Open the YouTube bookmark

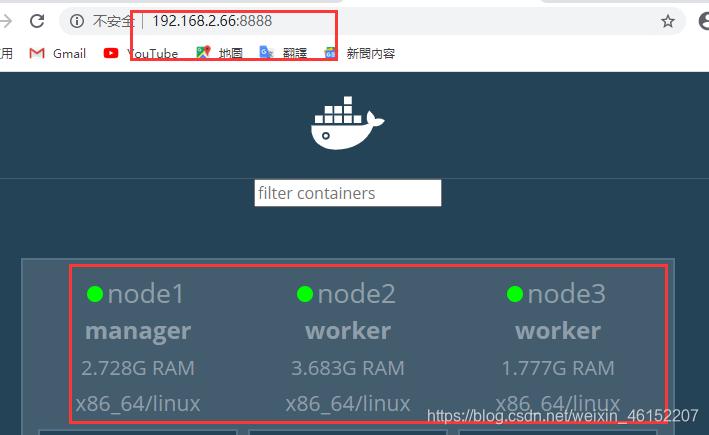pos(141,53)
